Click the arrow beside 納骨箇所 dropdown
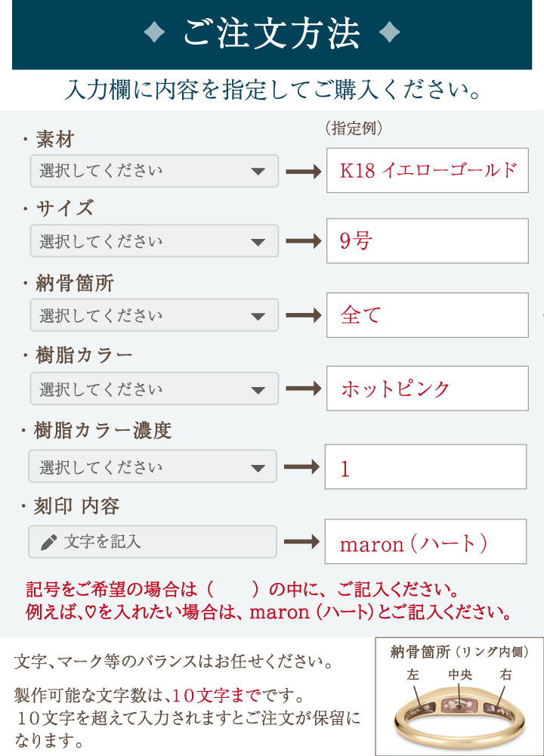This screenshot has height=756, width=544. pyautogui.click(x=303, y=315)
